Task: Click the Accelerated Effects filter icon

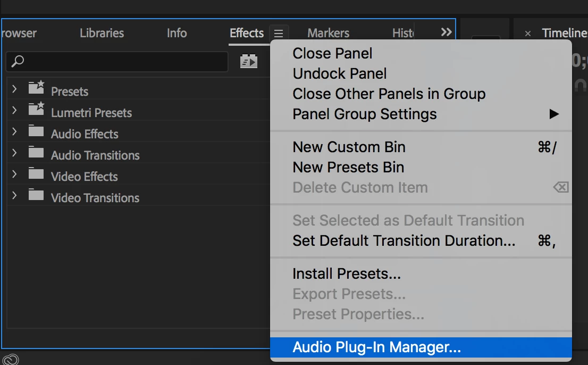Action: pyautogui.click(x=249, y=62)
